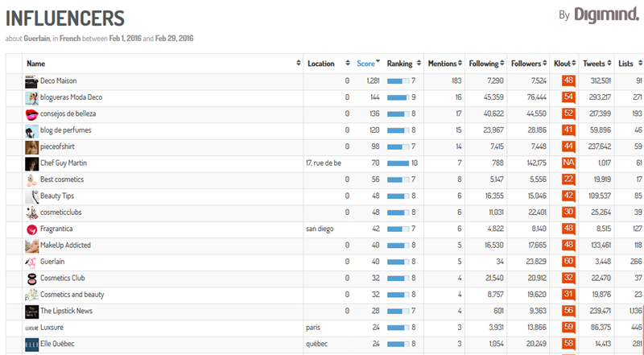
Task: Open blogueras Moda Deco avatar
Action: tap(31, 98)
